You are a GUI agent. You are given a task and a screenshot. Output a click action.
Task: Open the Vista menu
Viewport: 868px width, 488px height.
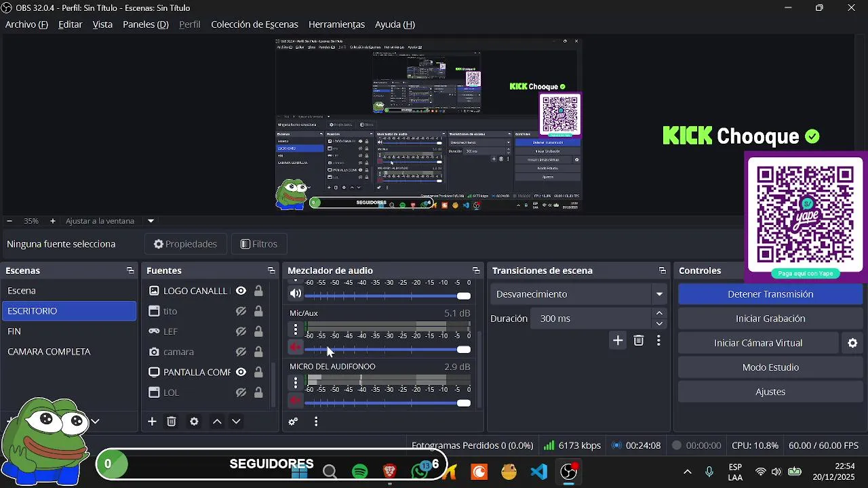pyautogui.click(x=102, y=24)
